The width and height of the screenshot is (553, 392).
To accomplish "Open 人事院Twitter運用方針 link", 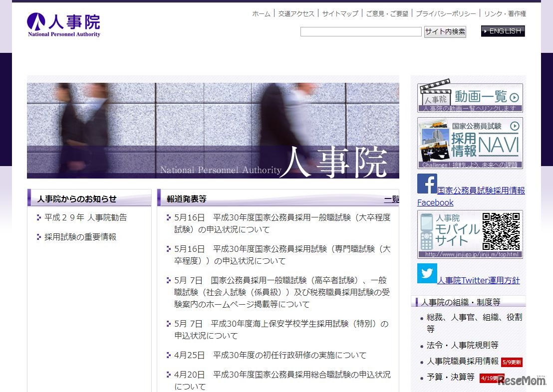I will tap(479, 280).
